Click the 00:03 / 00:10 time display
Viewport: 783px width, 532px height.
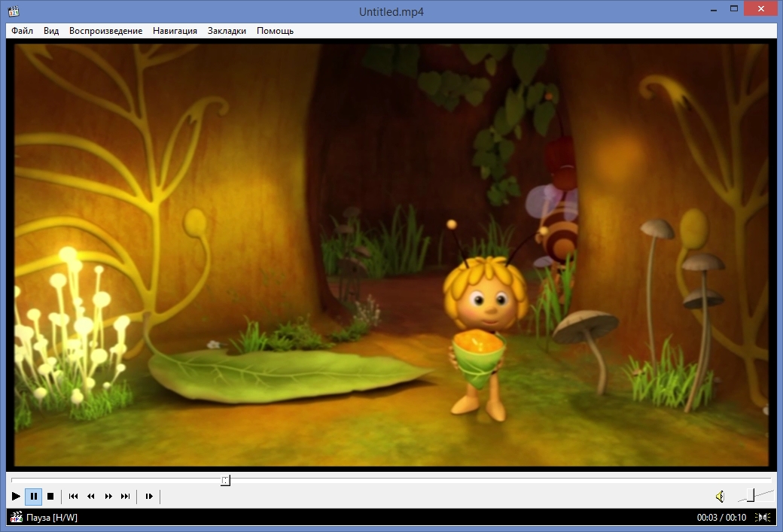tap(721, 518)
